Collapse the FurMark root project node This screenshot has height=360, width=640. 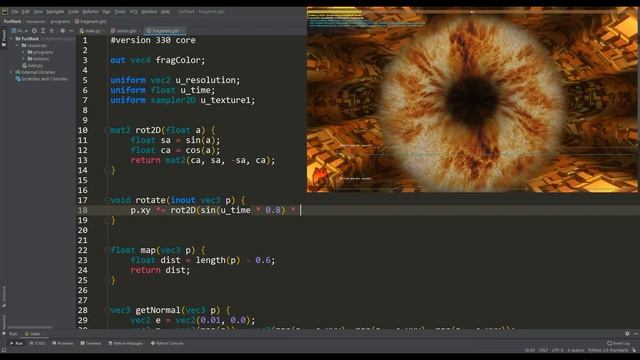click(12, 39)
